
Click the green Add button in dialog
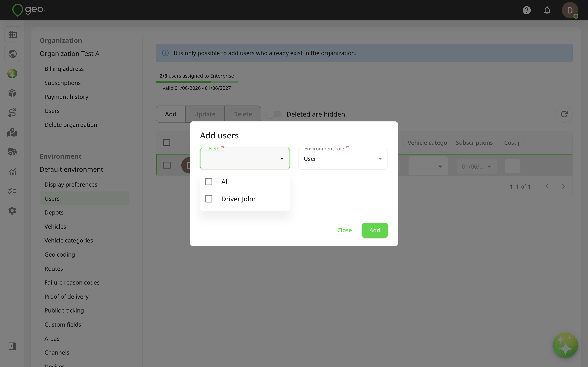coord(375,230)
